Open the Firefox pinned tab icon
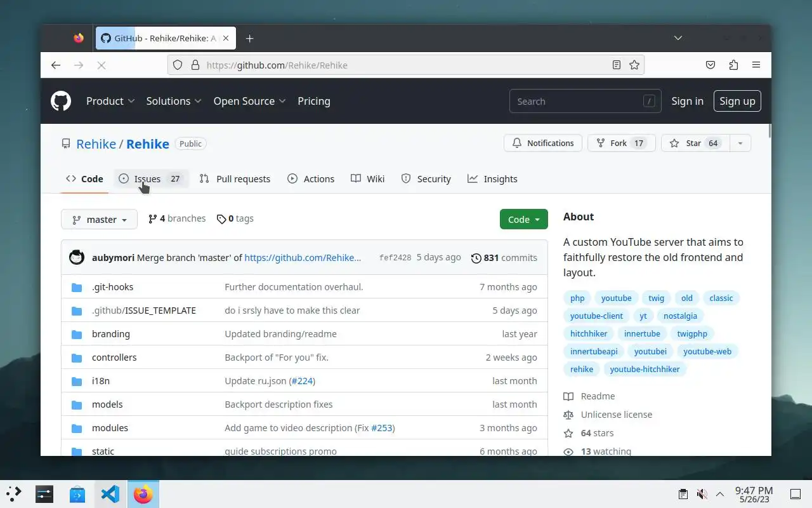Image resolution: width=812 pixels, height=508 pixels. coord(79,38)
